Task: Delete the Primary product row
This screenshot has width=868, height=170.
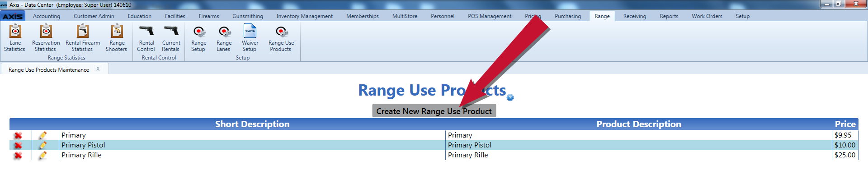Action: (18, 135)
